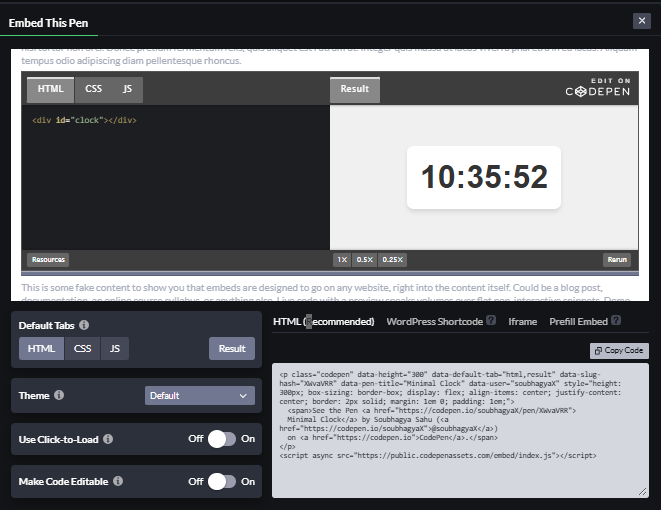661x510 pixels.
Task: Switch to WordPress Shortcode tab
Action: click(434, 321)
